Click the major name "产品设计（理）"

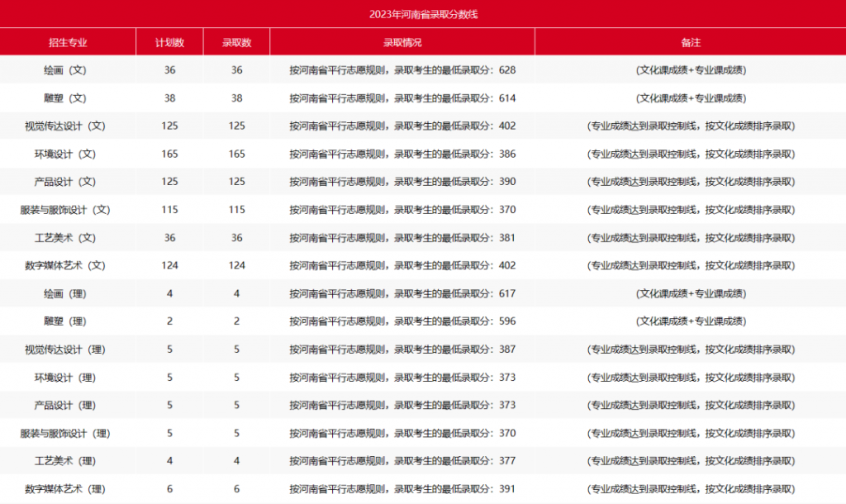tap(65, 405)
